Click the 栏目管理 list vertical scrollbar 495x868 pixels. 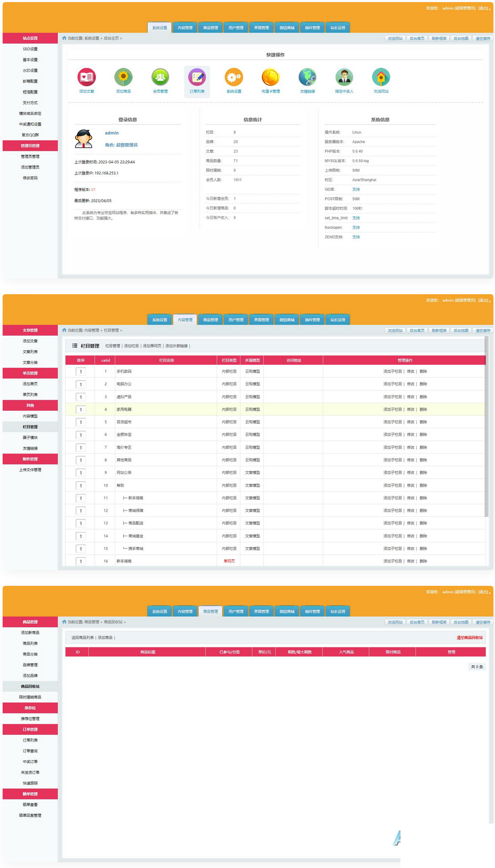point(487,429)
